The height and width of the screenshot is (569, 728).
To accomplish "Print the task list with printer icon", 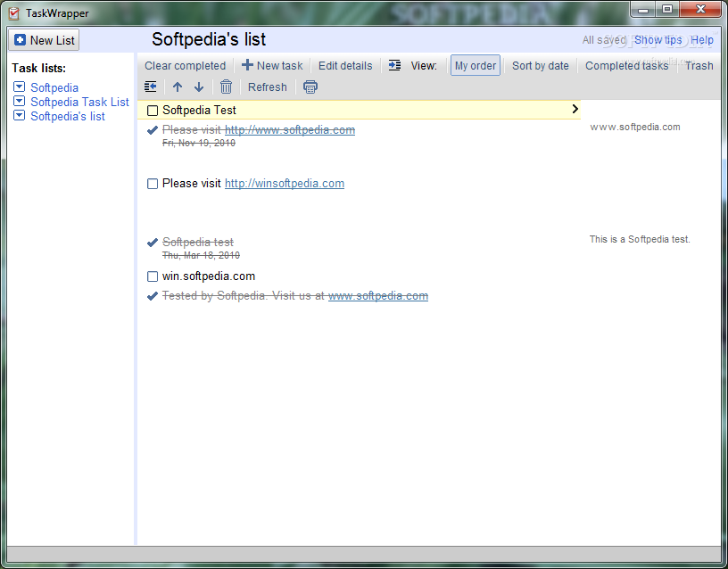I will 310,87.
